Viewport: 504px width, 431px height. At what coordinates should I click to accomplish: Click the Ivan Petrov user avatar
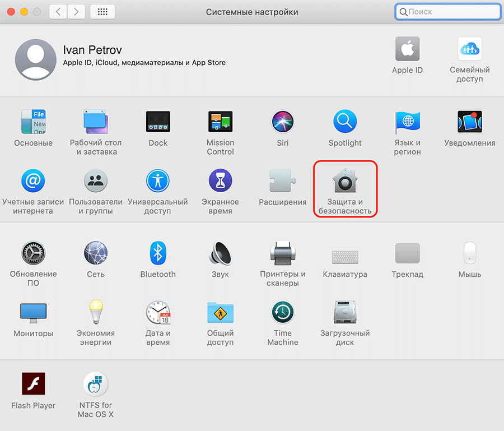tap(35, 60)
